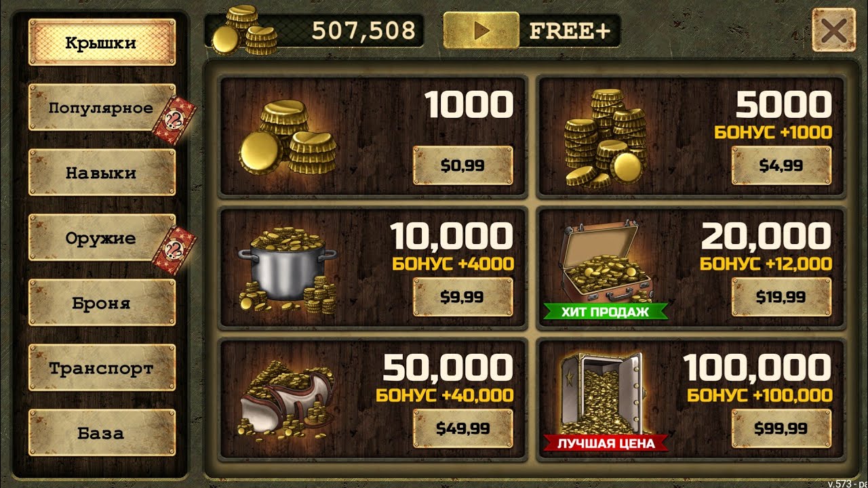Viewport: 868px width, 488px height.
Task: Switch to the Навыки tab
Action: tap(102, 173)
